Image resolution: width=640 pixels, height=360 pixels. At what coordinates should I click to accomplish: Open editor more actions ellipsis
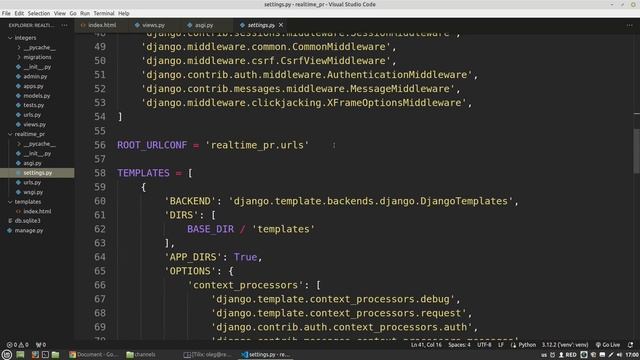point(629,25)
